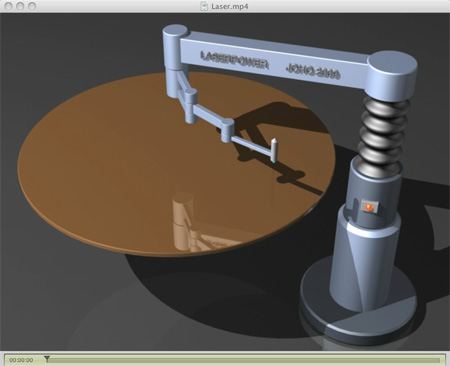Click the JOHO 2009 text on the arm
450x366 pixels.
(x=313, y=71)
